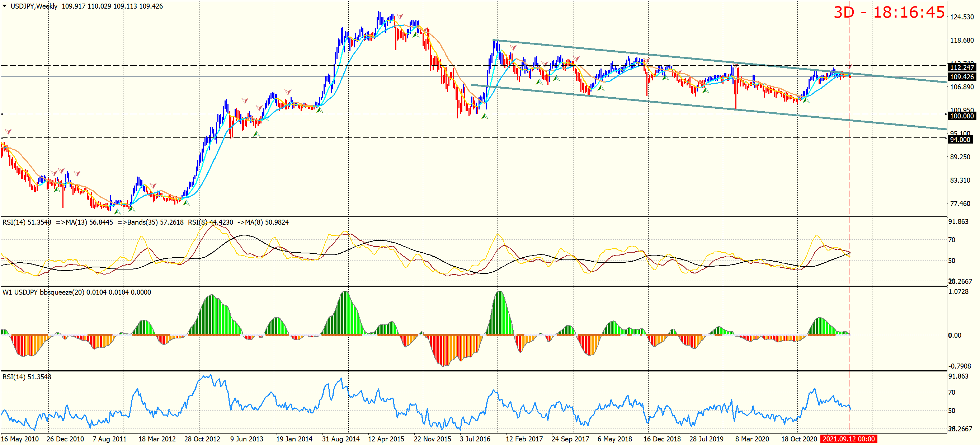Click square handle of the 100.000 line
The height and width of the screenshot is (445, 980).
[x=2, y=114]
